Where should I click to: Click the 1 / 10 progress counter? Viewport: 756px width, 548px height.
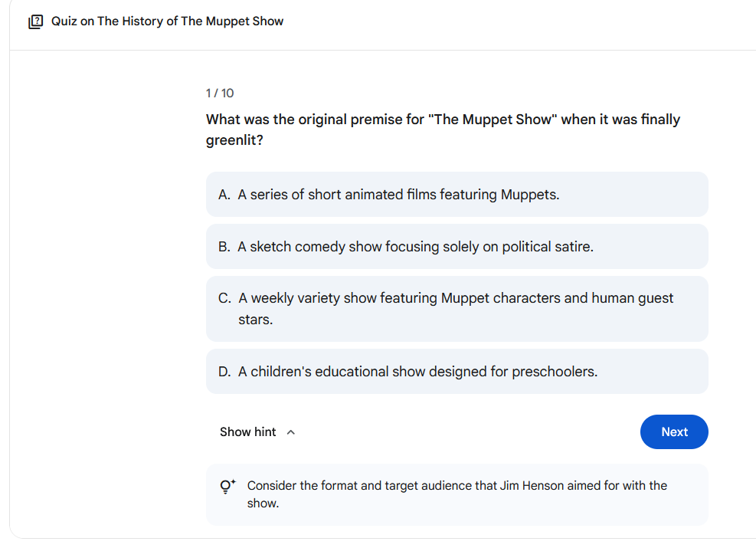tap(220, 93)
